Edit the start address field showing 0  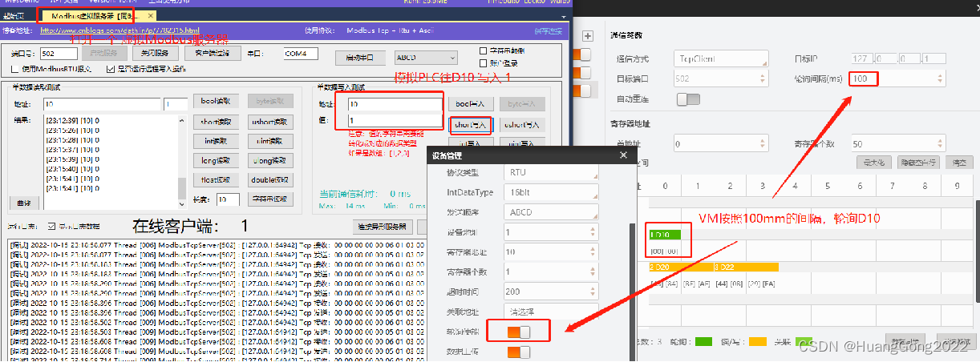pos(720,144)
